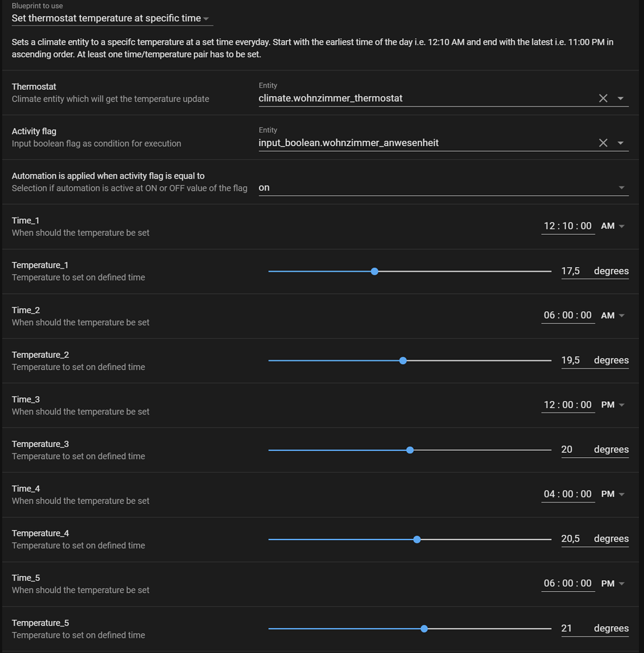Click the Temperature_5 slider handle
644x653 pixels.
424,628
